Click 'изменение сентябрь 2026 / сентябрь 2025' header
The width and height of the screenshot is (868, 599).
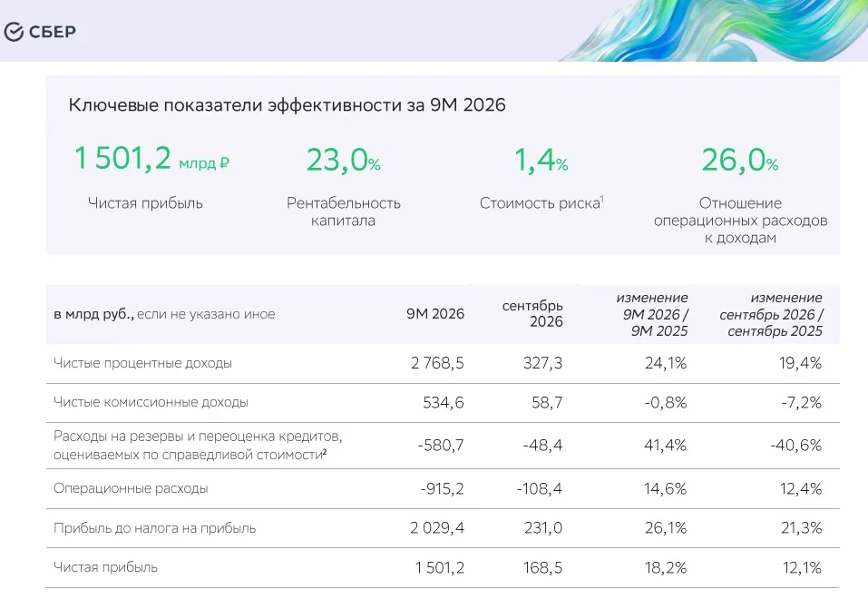coord(771,314)
